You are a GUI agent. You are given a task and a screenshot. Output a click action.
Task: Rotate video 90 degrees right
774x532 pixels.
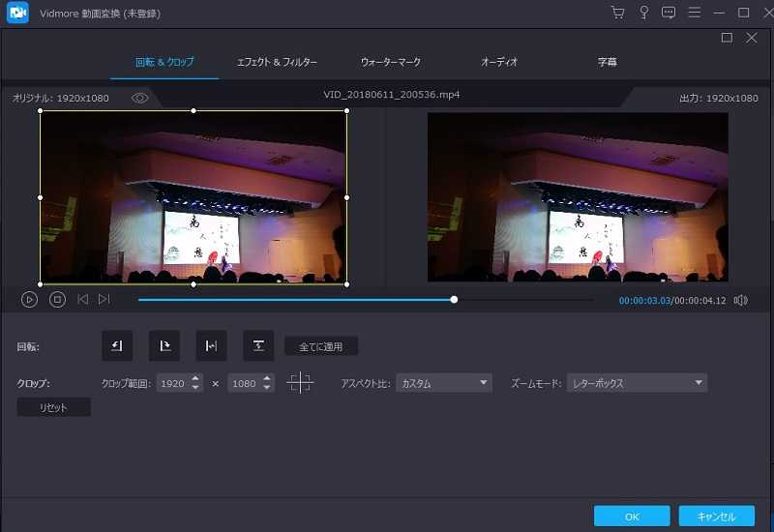(164, 345)
